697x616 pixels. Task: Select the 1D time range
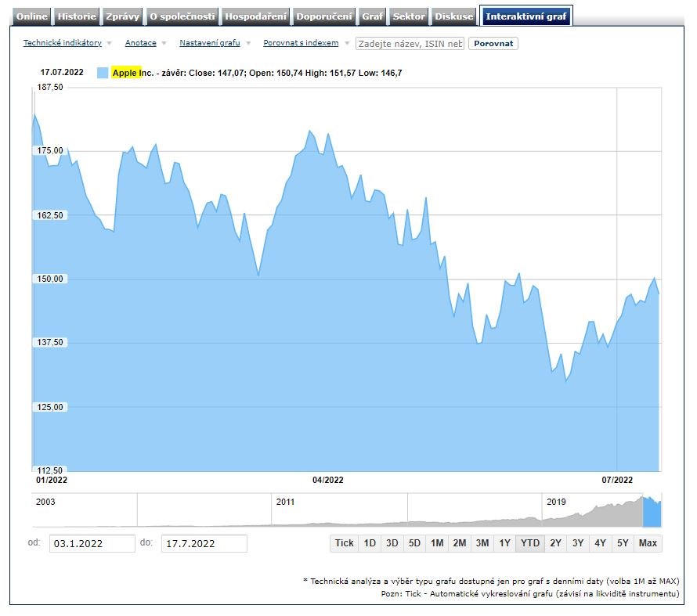coord(370,543)
